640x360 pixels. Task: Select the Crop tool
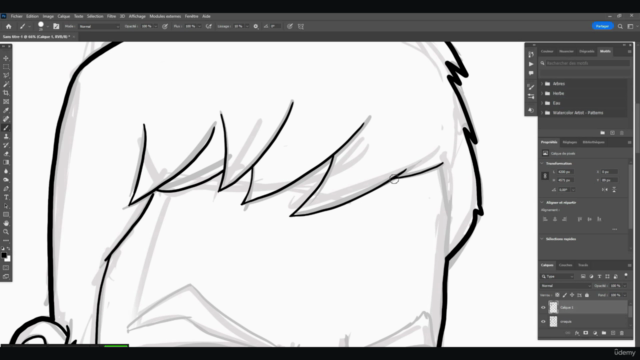[x=6, y=93]
